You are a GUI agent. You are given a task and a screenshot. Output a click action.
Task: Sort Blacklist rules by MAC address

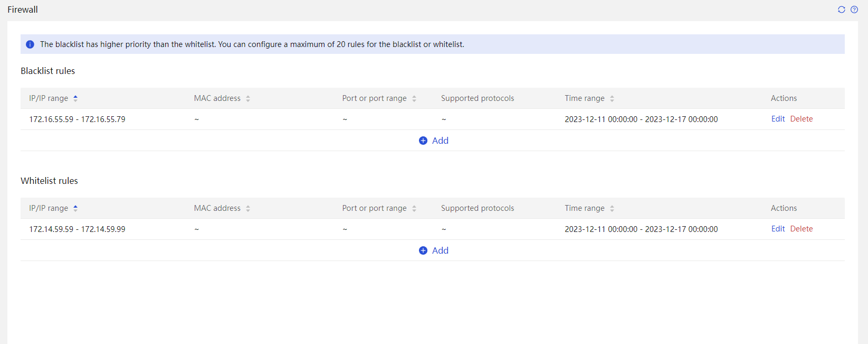pyautogui.click(x=248, y=98)
